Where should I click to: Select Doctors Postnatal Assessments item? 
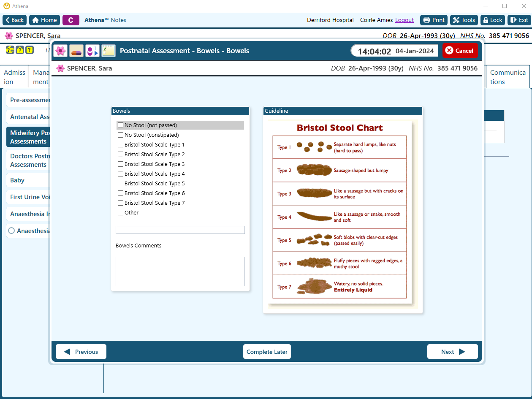[29, 160]
